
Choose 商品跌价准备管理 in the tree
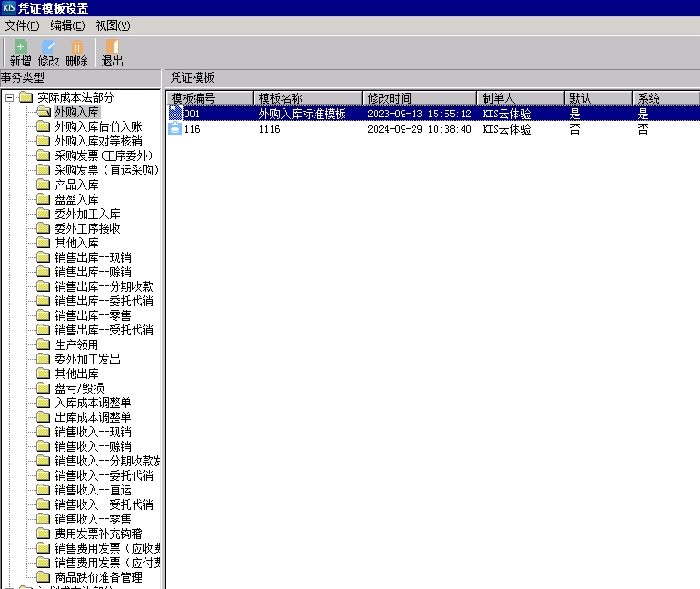pos(98,577)
